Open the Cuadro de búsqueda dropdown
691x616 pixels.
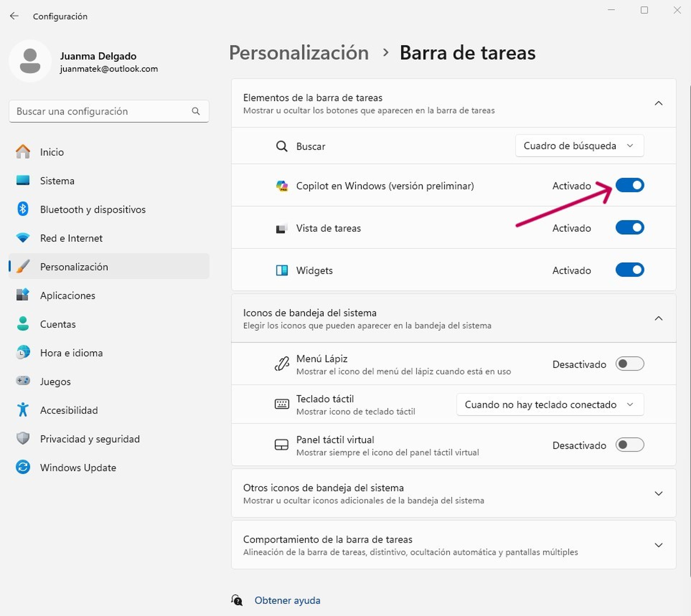[x=580, y=146]
